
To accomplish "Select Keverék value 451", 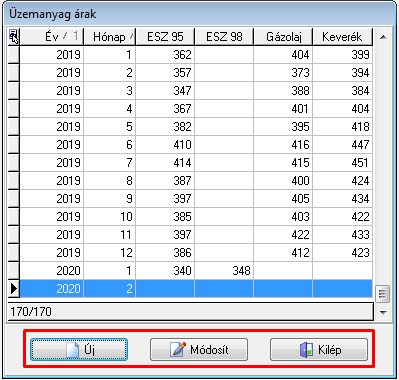I will pos(342,163).
